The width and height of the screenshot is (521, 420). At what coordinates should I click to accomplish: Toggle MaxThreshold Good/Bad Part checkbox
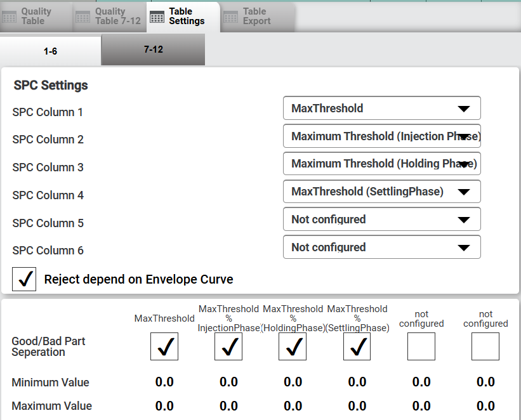[164, 346]
